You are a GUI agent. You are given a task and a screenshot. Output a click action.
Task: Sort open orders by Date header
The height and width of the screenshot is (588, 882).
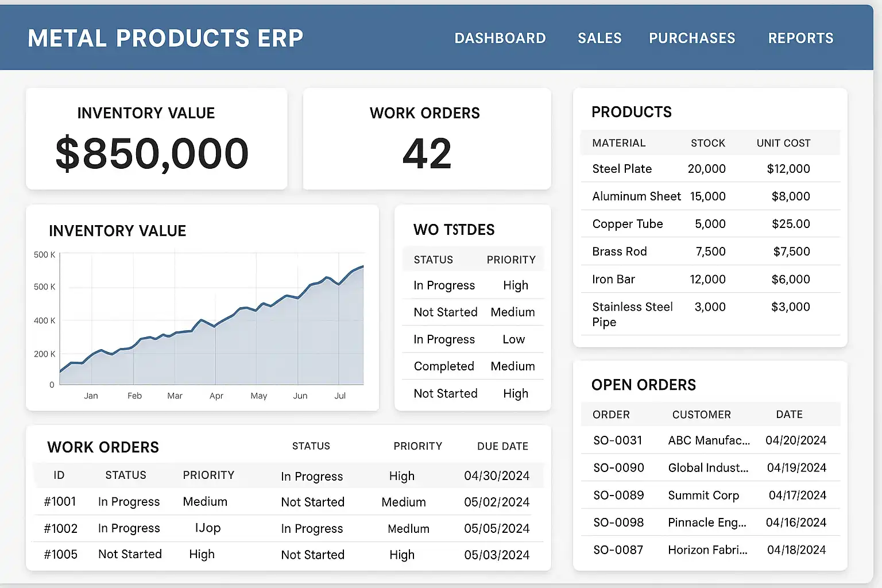pos(789,415)
